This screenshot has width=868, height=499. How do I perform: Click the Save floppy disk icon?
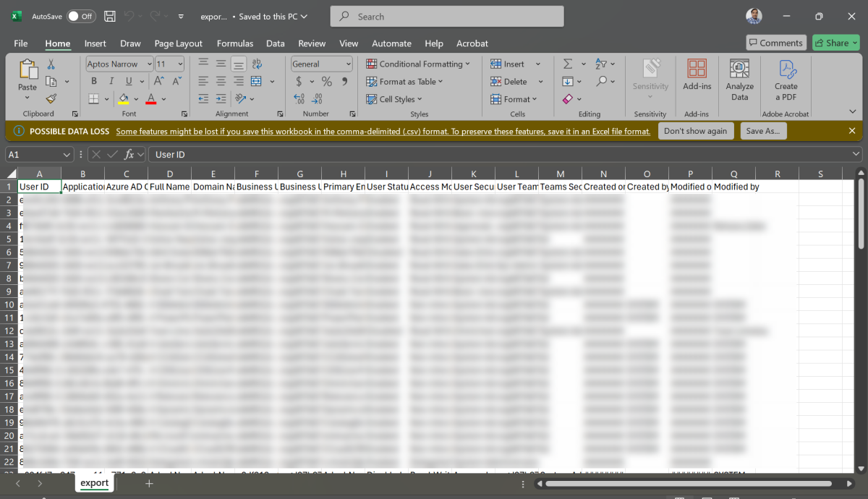[110, 16]
